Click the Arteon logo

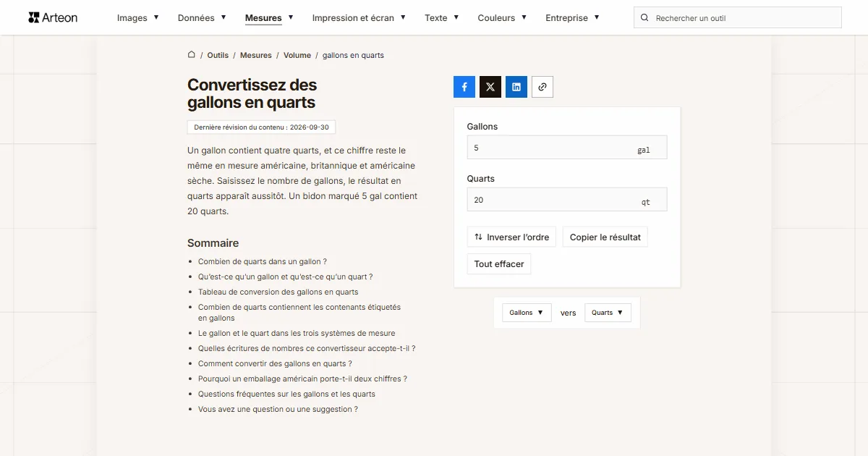(x=53, y=17)
